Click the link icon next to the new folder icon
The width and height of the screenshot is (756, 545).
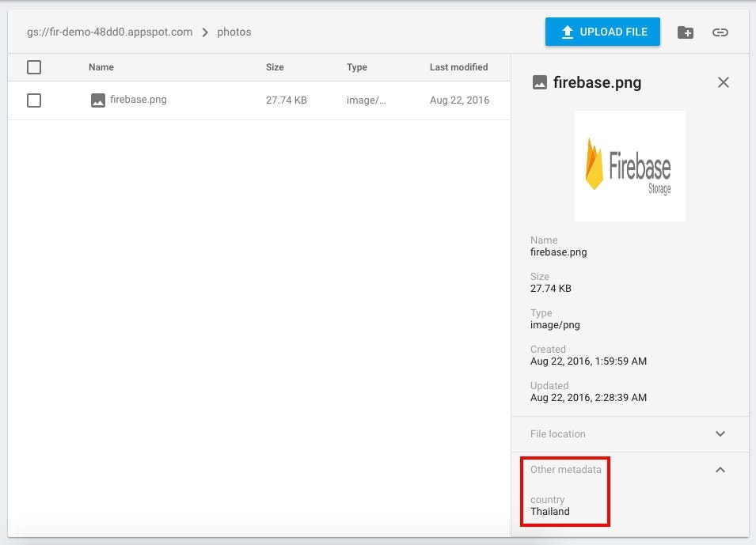(x=720, y=32)
